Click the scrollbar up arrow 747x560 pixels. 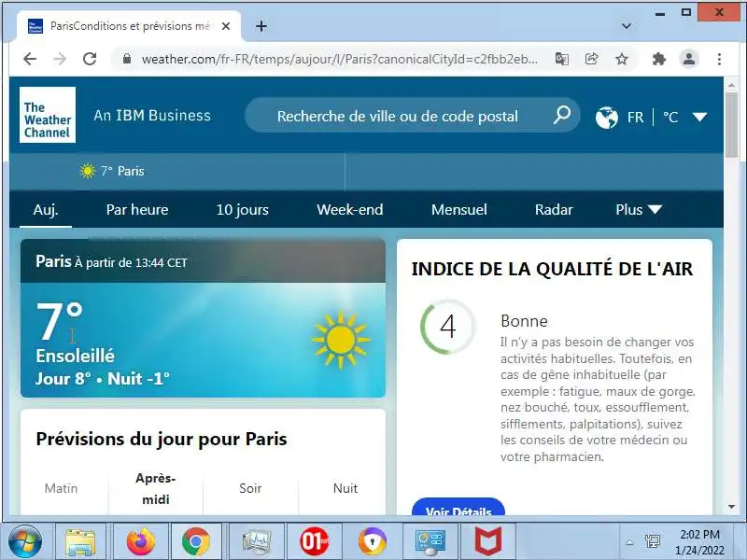pyautogui.click(x=731, y=85)
